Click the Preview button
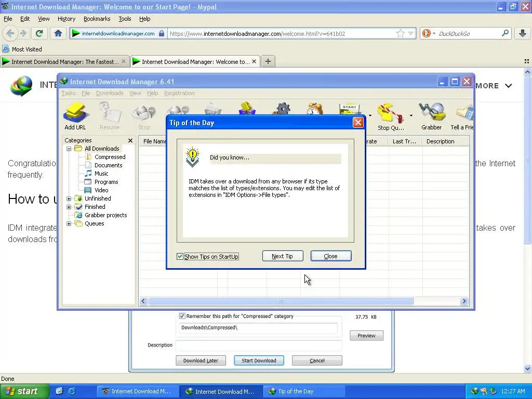This screenshot has height=399, width=532. pyautogui.click(x=366, y=336)
